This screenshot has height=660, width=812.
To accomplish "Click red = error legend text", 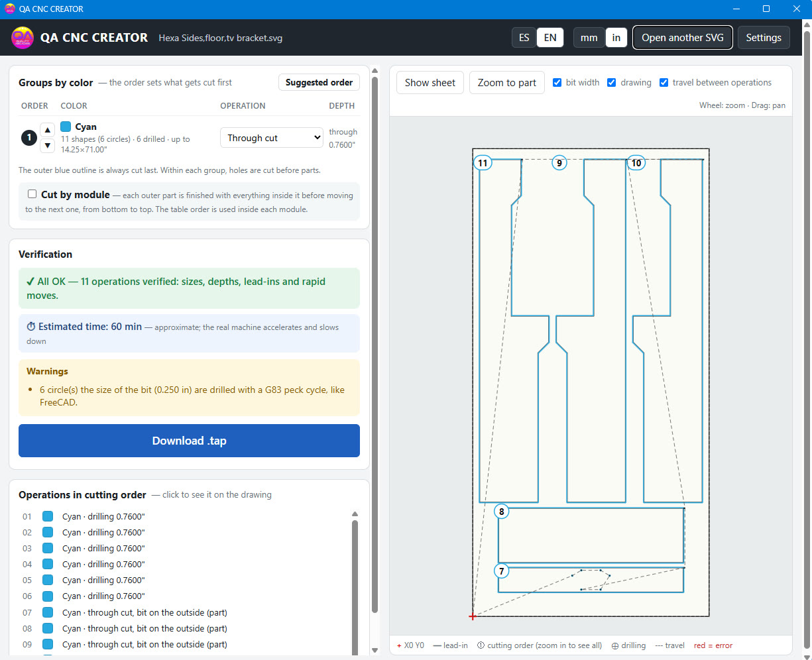I will click(713, 645).
